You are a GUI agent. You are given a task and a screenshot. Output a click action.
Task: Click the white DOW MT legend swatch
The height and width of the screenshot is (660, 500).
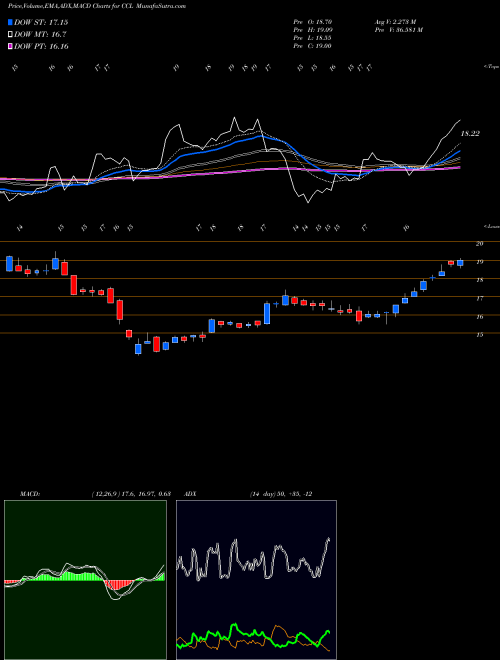click(x=10, y=35)
